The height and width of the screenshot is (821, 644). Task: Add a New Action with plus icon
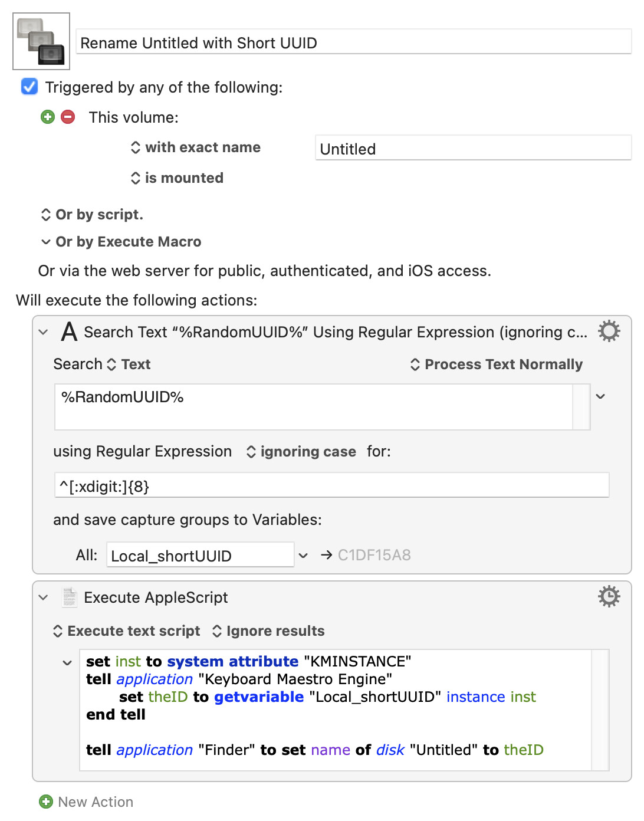46,802
